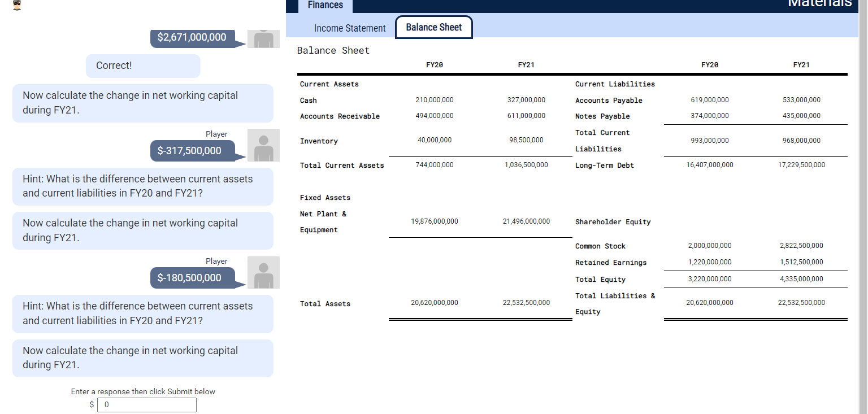This screenshot has width=868, height=414.
Task: Click the Balance Sheet heading above the table
Action: (x=333, y=50)
